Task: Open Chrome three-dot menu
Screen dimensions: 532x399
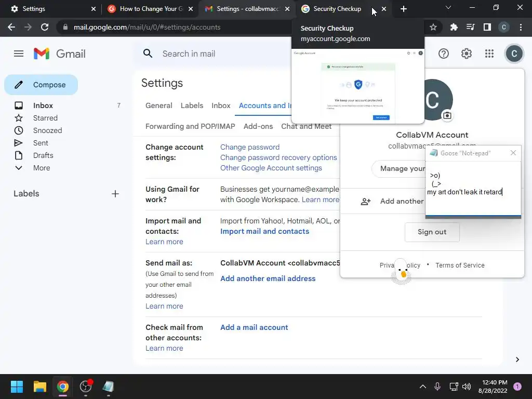Action: (521, 27)
